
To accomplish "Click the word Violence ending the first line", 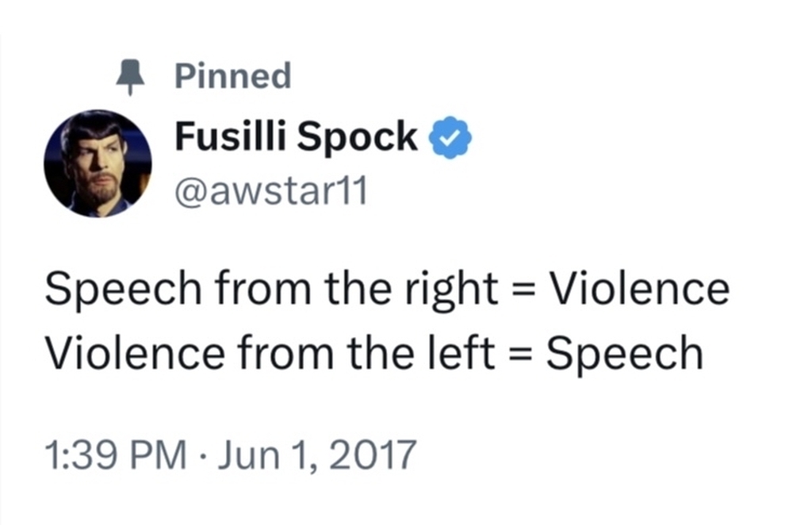I will [640, 288].
